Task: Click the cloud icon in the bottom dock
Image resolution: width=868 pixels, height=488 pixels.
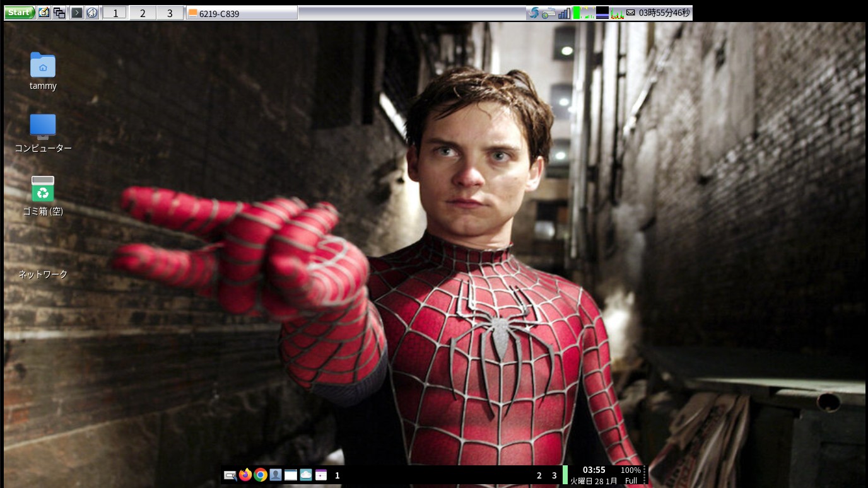Action: tap(306, 475)
